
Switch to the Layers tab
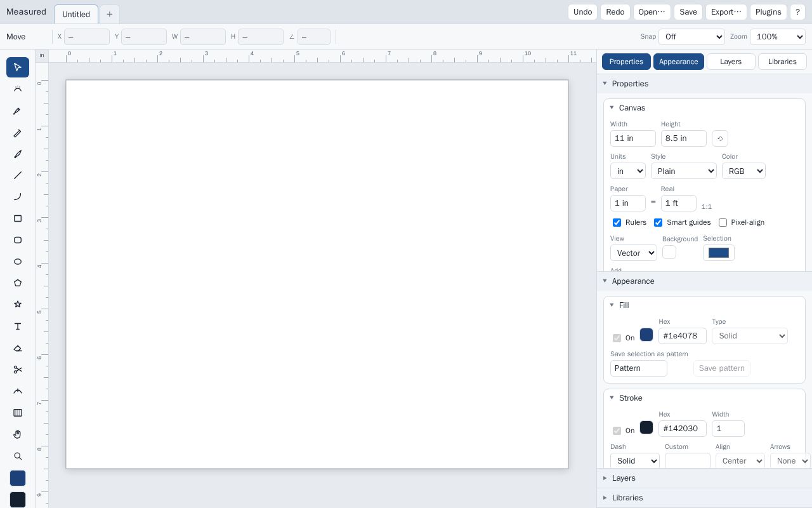[x=731, y=62]
